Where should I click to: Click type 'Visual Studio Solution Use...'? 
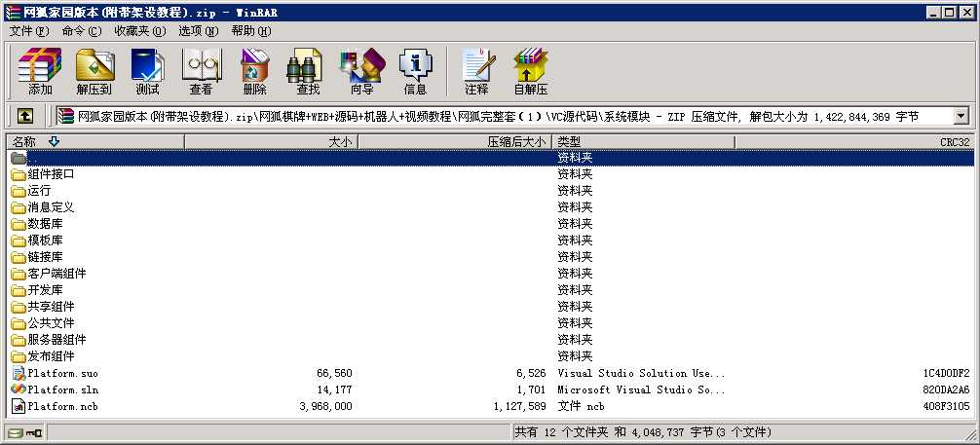641,373
